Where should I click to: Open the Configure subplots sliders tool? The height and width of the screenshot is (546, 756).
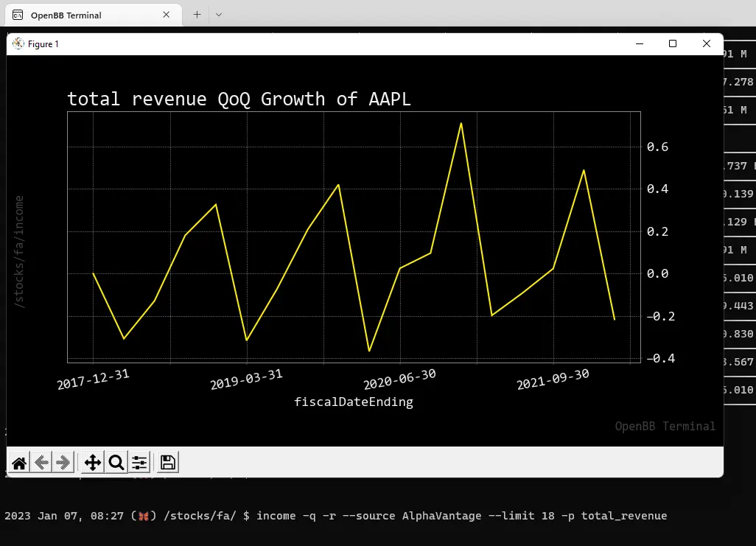(139, 463)
